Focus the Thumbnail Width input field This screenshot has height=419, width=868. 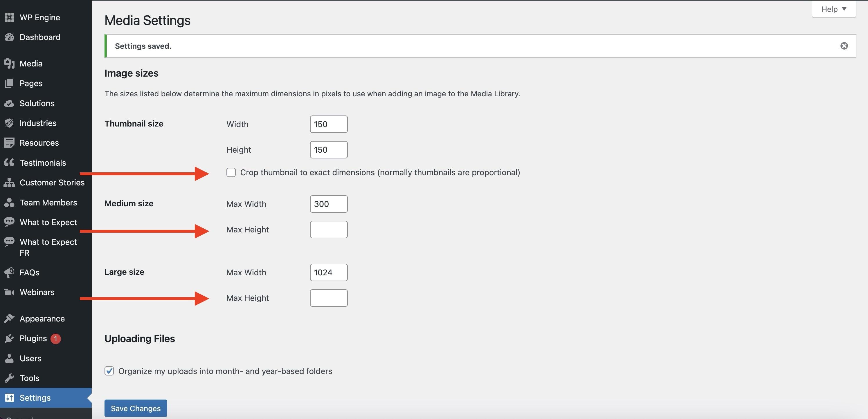pyautogui.click(x=329, y=124)
